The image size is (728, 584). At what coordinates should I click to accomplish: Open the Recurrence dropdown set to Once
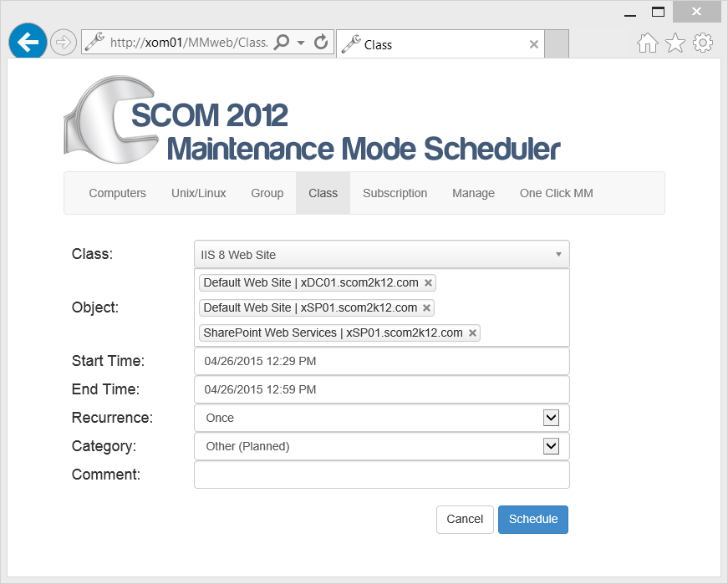[x=382, y=418]
